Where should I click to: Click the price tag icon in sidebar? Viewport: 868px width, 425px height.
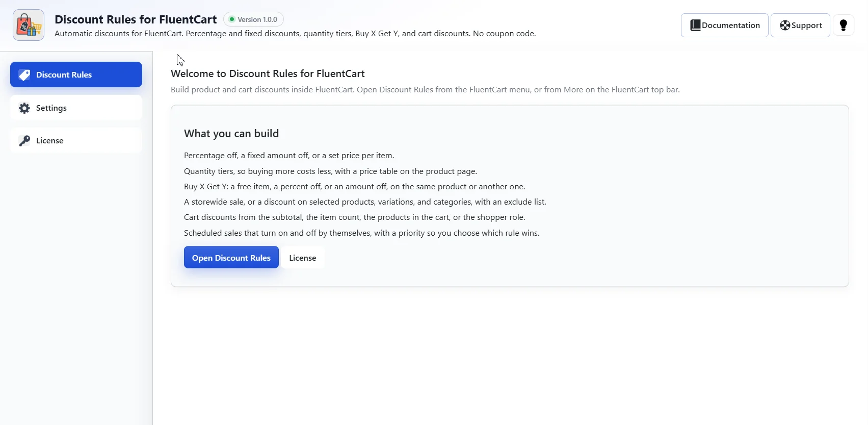(x=24, y=75)
